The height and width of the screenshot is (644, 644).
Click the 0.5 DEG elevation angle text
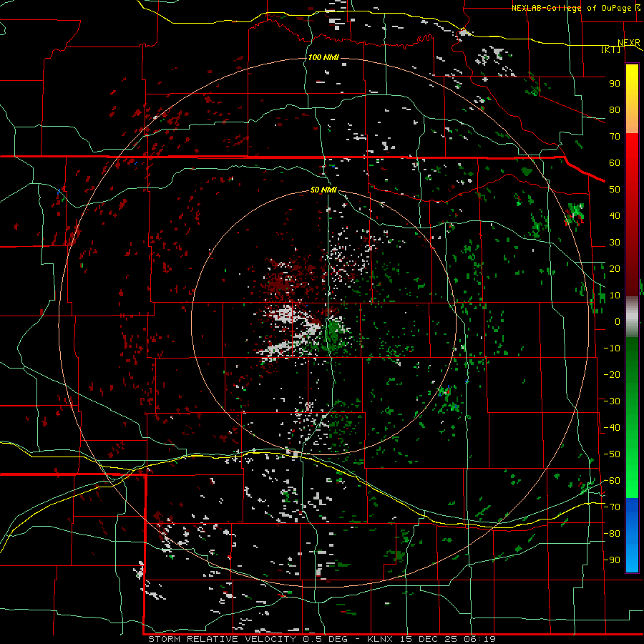[326, 639]
